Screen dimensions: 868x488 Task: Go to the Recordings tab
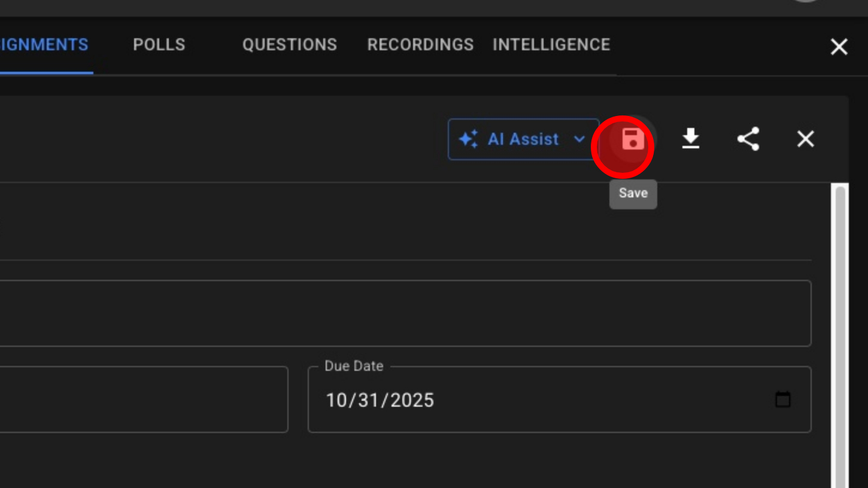point(420,45)
